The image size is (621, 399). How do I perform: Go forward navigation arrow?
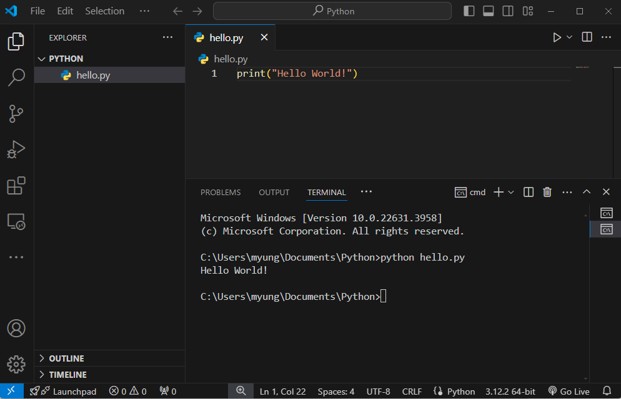tap(197, 11)
